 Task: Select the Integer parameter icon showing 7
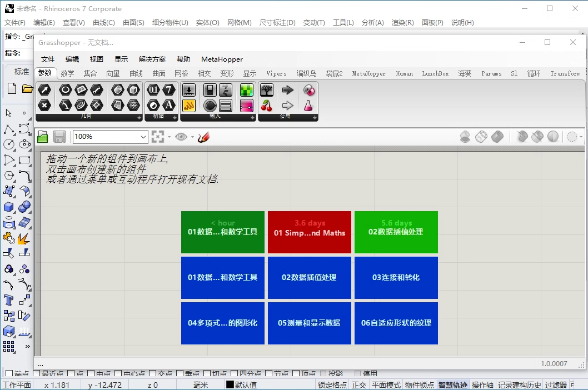[x=169, y=90]
